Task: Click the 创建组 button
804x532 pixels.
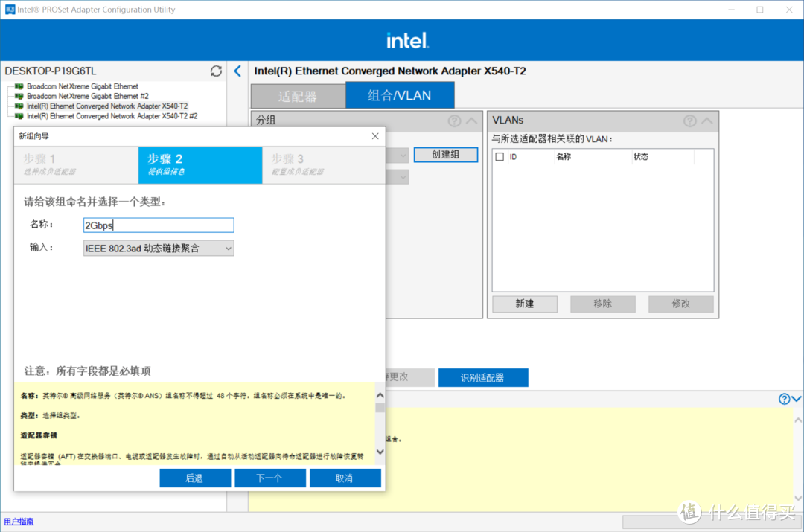Action: pyautogui.click(x=445, y=154)
